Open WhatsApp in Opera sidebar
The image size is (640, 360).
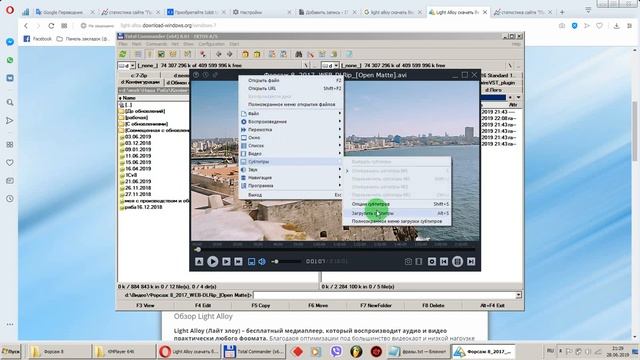(x=10, y=60)
